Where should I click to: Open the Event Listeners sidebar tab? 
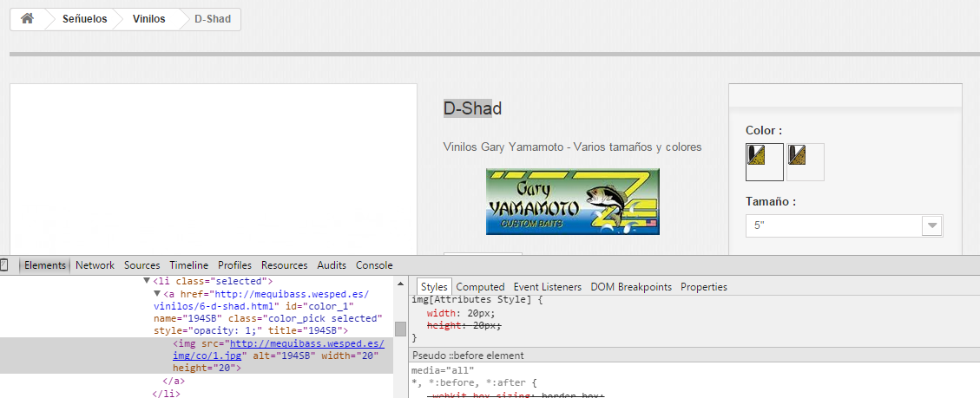pos(548,287)
